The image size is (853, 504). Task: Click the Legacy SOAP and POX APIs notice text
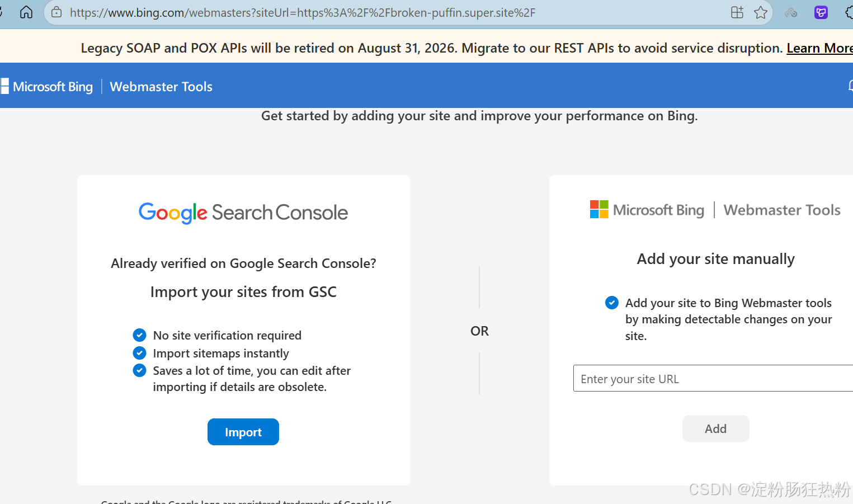pyautogui.click(x=431, y=48)
